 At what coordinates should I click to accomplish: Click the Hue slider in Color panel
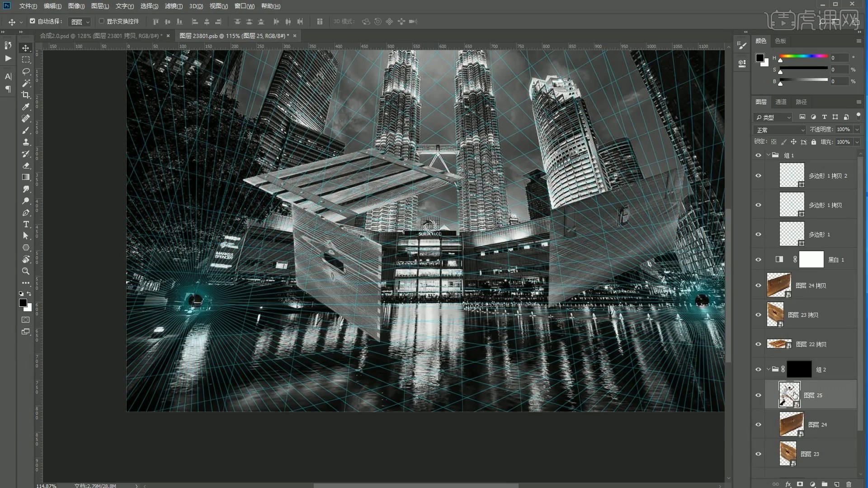[x=803, y=56]
